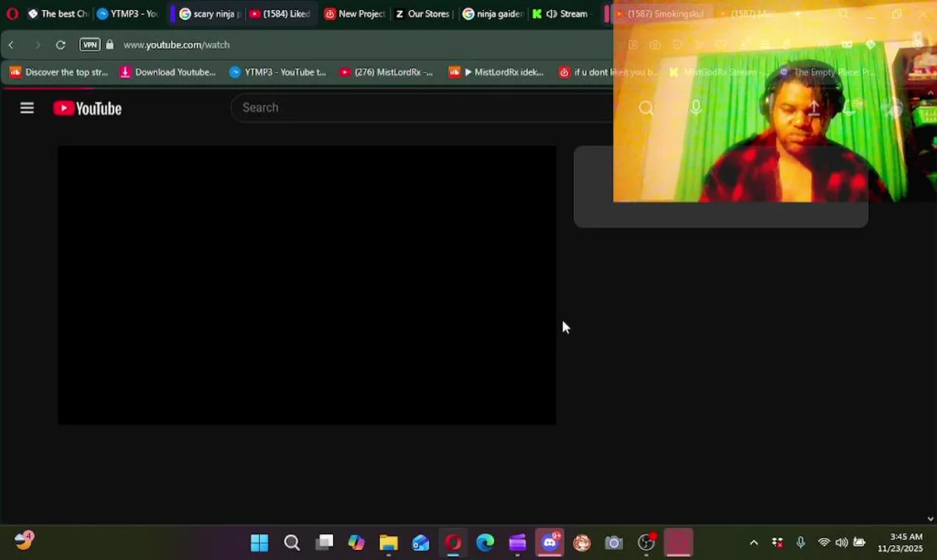
Task: Open '(276) MistLordRx -...' bookmark
Action: pyautogui.click(x=386, y=72)
